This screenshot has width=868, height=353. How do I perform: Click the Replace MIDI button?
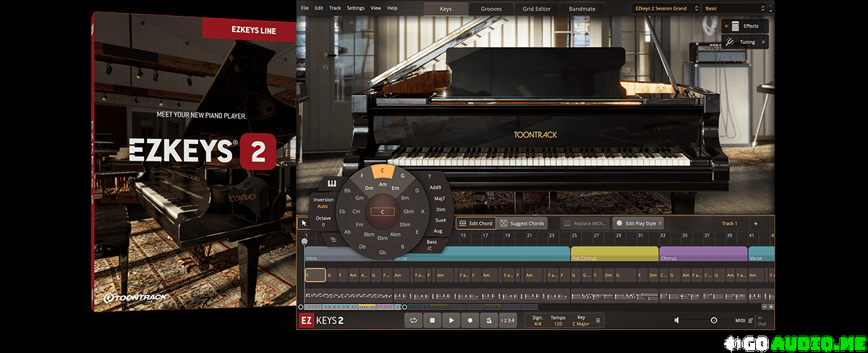click(584, 224)
